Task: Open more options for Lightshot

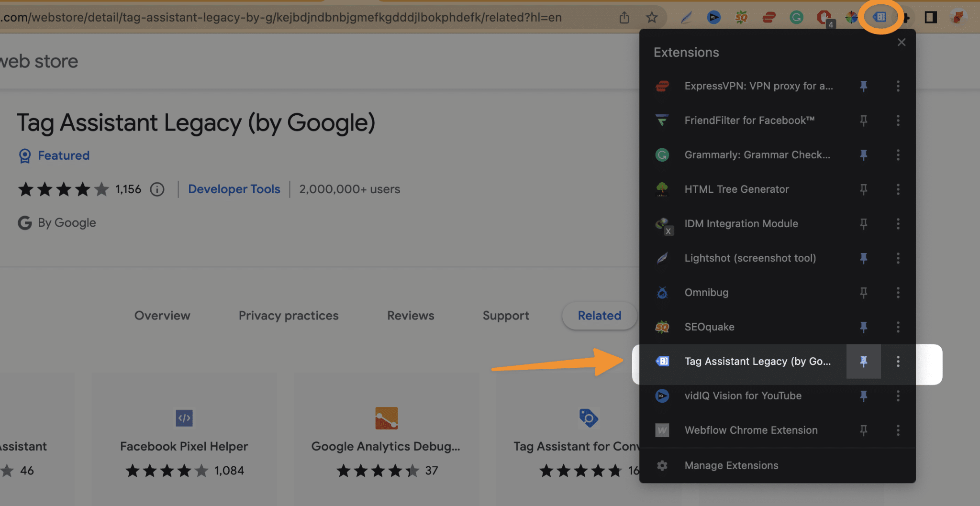Action: tap(898, 258)
